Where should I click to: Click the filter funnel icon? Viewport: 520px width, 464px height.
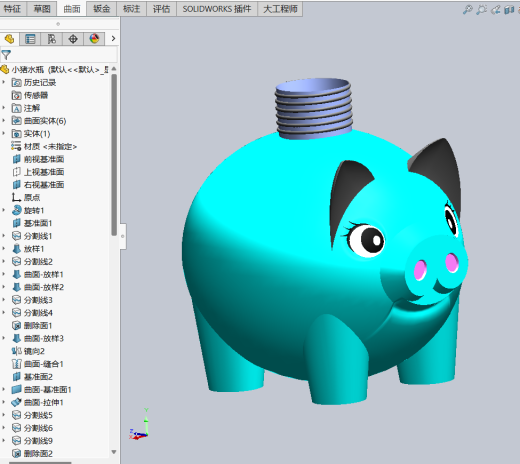[x=6, y=55]
